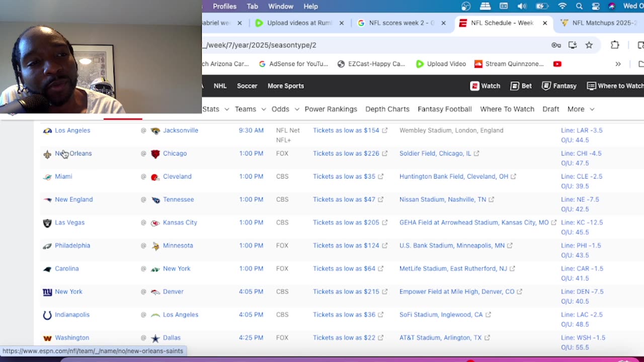Screen dimensions: 644x362
Task: Open Tickets as low as $154 link
Action: coord(350,130)
